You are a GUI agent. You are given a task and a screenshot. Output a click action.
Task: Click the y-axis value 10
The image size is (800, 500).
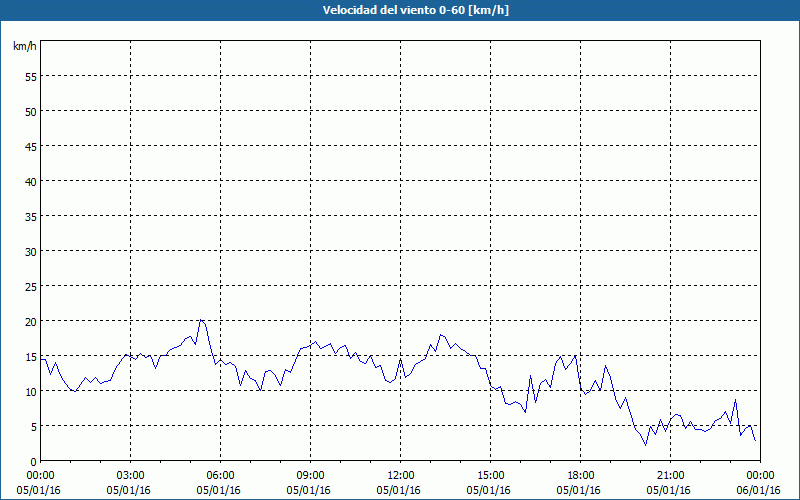click(x=31, y=391)
